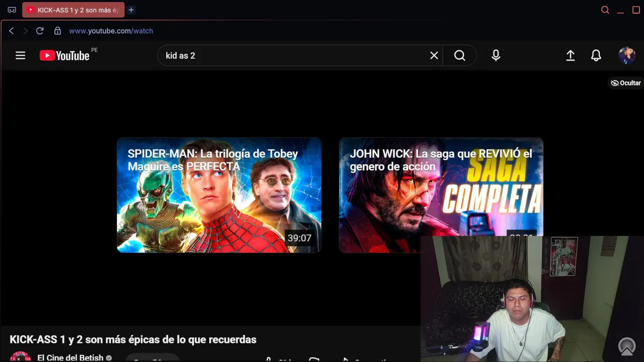Focus the URL bar showing youtube.com/watch
Image resolution: width=644 pixels, height=362 pixels.
point(111,31)
